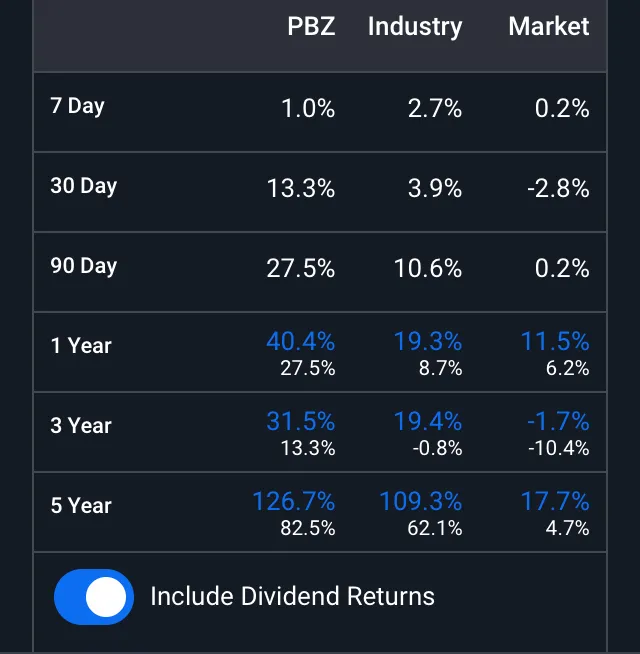Click the 3 Year row label
The width and height of the screenshot is (640, 654).
click(x=81, y=426)
